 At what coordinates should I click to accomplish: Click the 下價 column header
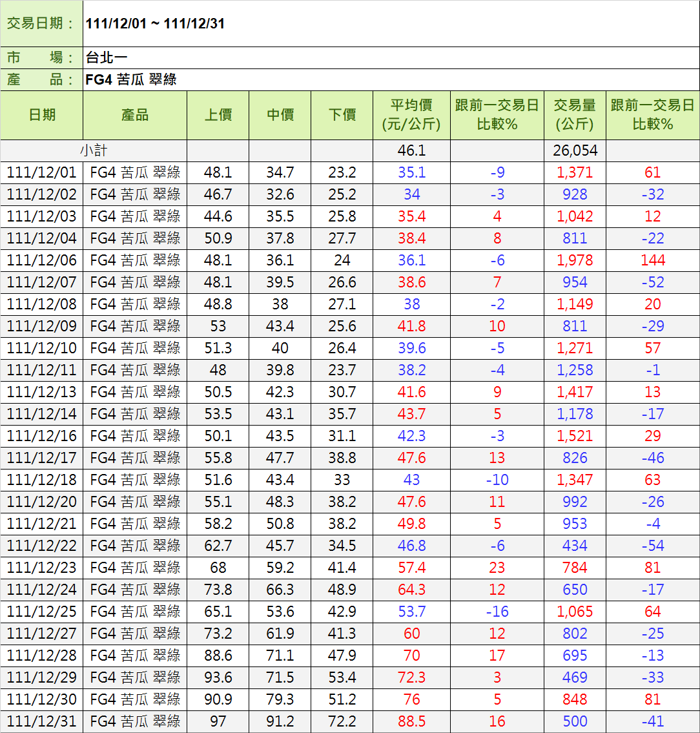point(342,115)
